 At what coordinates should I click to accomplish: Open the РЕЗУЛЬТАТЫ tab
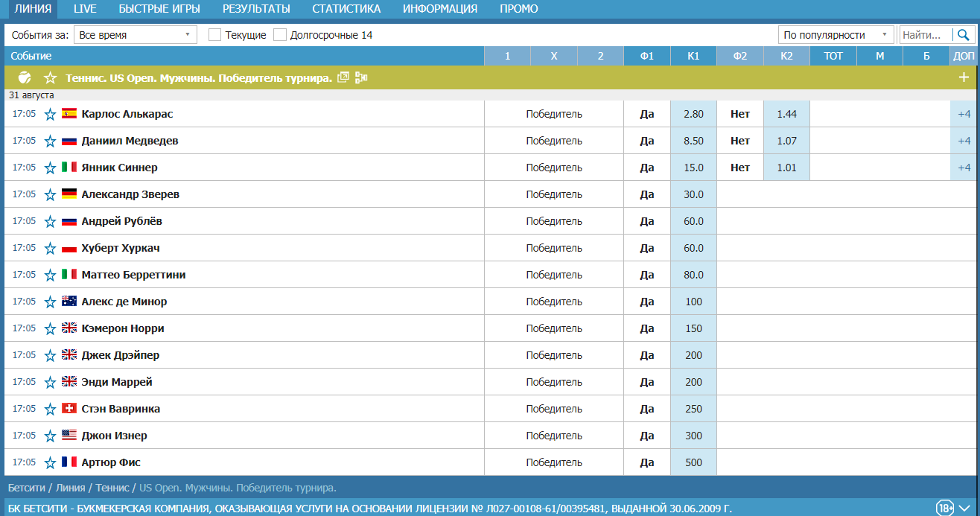[x=256, y=9]
